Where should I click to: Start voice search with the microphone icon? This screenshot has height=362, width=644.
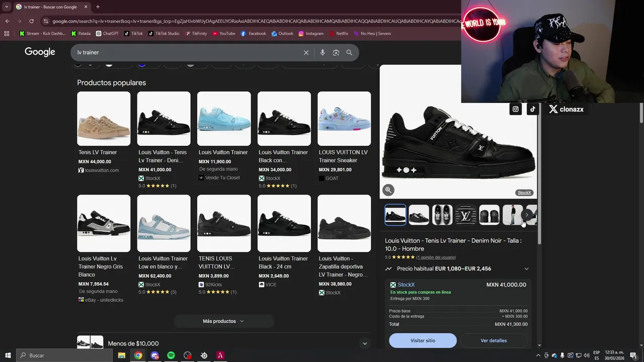pos(323,53)
